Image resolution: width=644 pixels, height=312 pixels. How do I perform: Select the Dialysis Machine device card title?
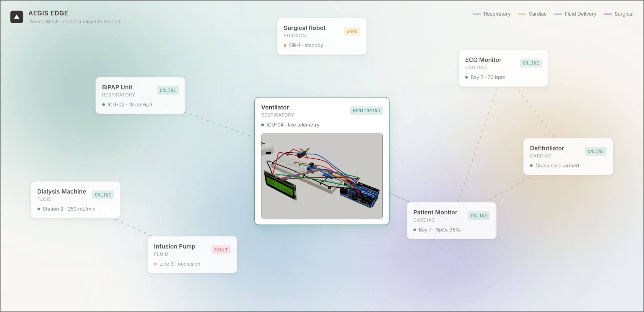62,192
